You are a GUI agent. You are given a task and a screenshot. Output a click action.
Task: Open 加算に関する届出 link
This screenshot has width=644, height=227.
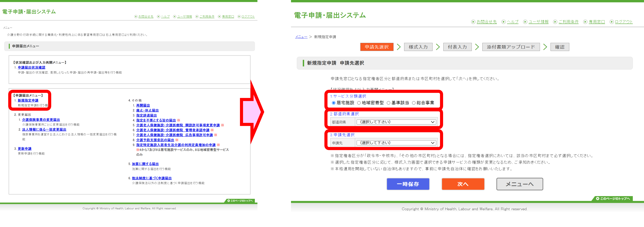(145, 164)
